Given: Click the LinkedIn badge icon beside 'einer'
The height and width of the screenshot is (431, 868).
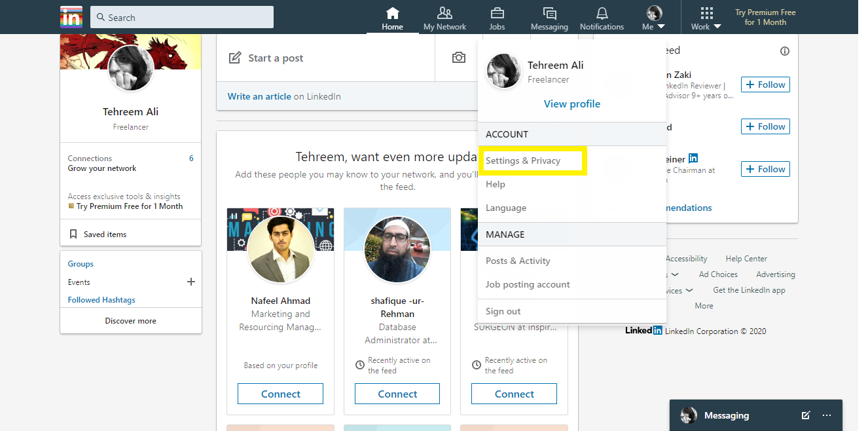Looking at the screenshot, I should coord(693,159).
